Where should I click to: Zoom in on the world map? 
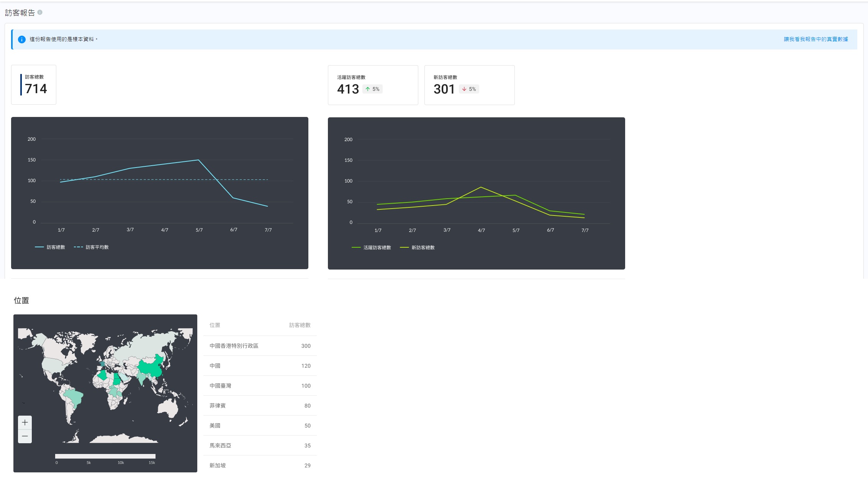click(25, 423)
